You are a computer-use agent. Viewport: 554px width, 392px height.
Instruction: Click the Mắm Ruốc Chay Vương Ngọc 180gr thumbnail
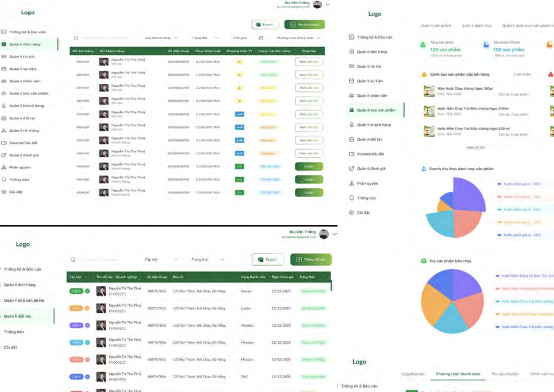[x=429, y=91]
